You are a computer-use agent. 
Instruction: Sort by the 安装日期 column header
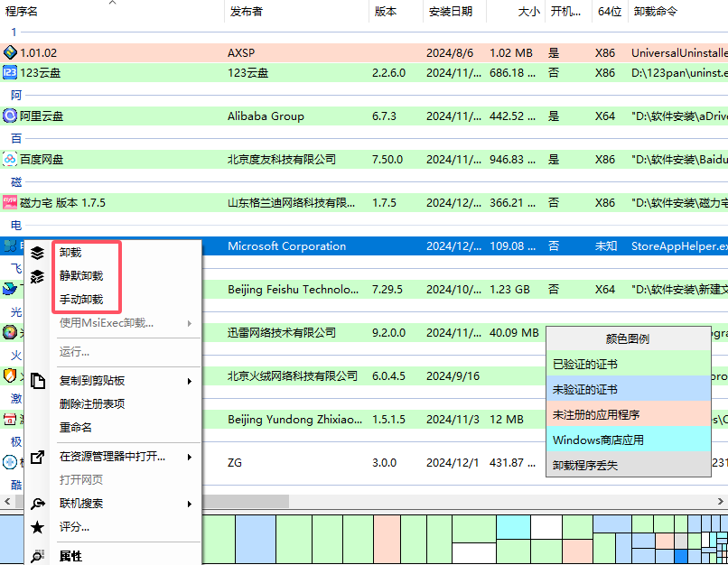click(454, 11)
